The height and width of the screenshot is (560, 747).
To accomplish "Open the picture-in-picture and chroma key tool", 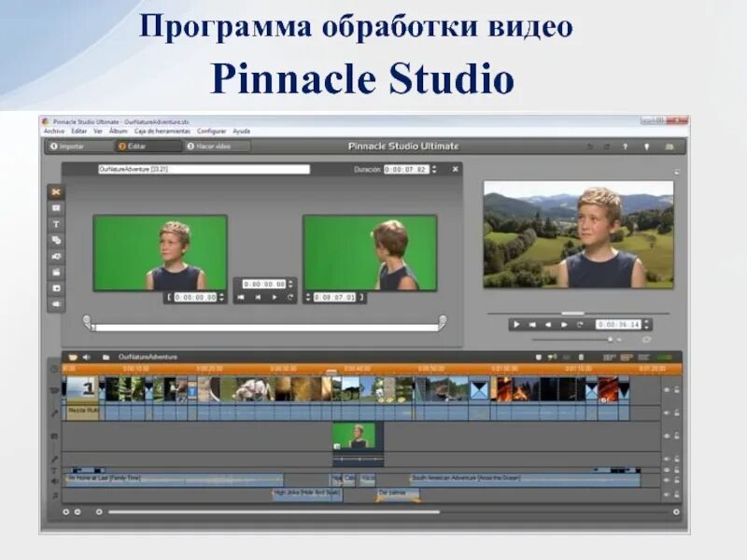I will click(x=56, y=288).
